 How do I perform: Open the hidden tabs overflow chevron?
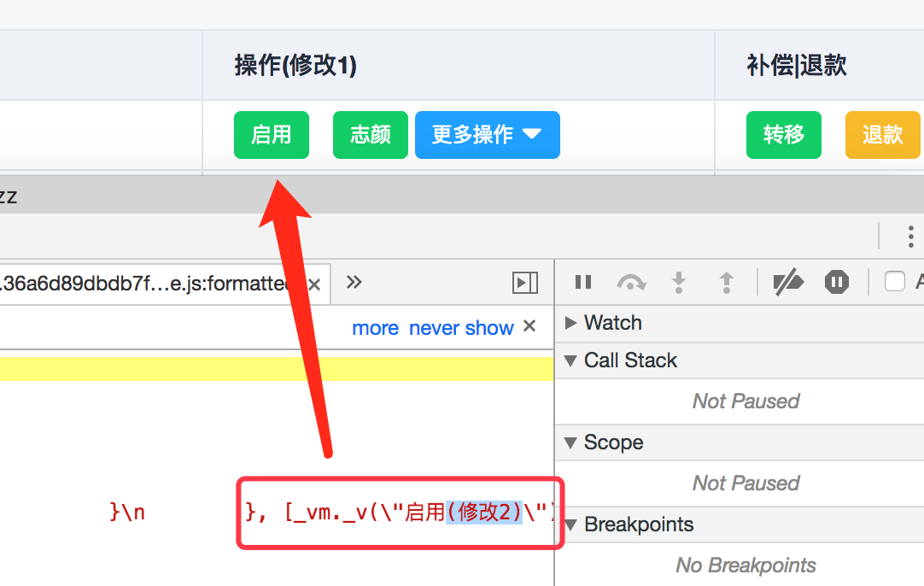click(354, 282)
